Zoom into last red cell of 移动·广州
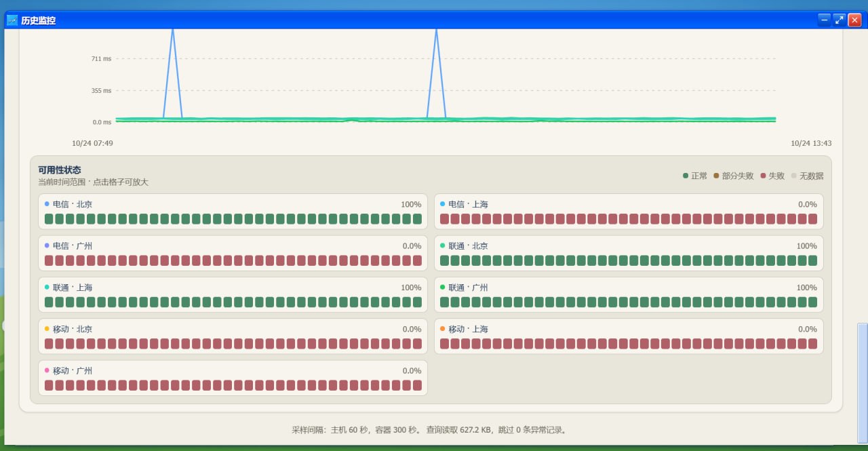Viewport: 868px width, 451px height. click(x=417, y=385)
